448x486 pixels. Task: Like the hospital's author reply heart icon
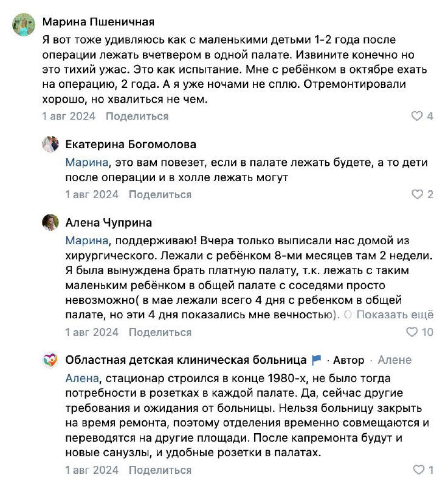(418, 470)
